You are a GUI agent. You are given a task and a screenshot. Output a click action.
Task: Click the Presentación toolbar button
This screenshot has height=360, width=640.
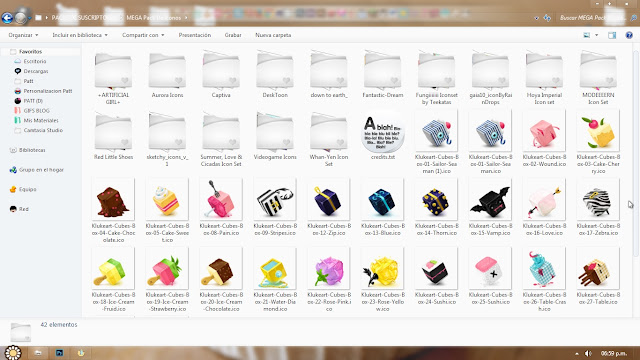195,35
